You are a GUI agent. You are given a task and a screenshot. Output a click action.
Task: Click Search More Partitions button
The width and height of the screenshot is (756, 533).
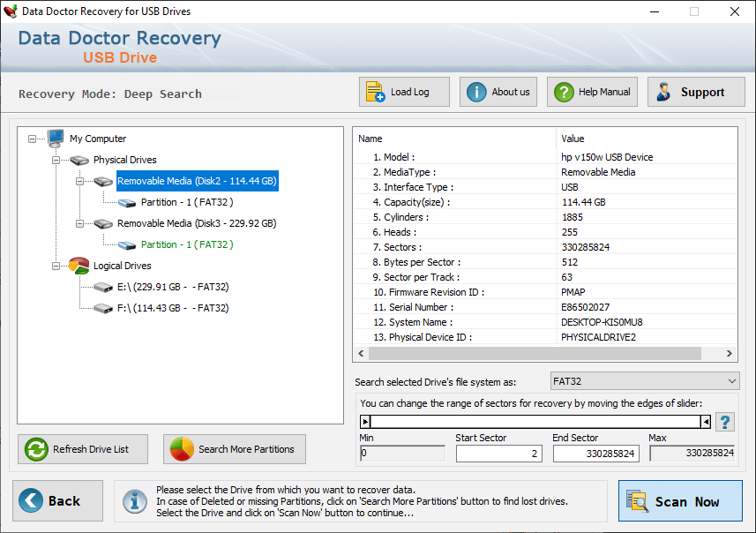click(235, 449)
